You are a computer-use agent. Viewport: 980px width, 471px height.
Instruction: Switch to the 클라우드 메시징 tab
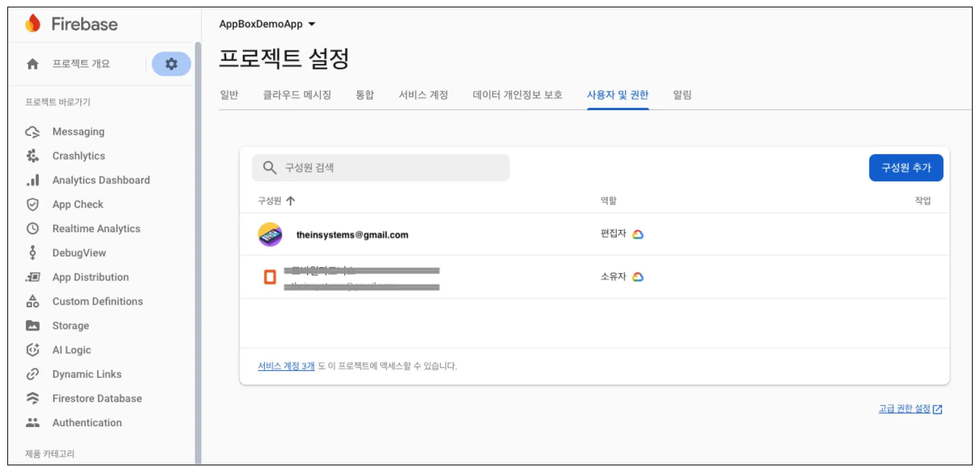pos(297,95)
